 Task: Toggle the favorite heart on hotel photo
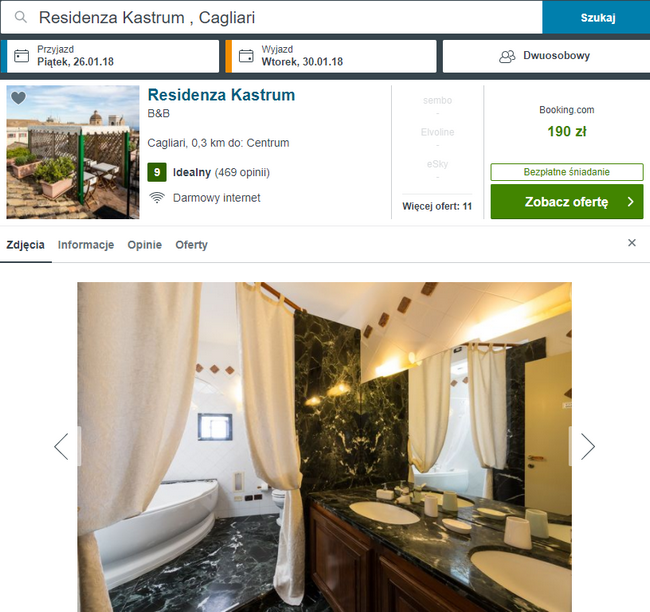18,98
